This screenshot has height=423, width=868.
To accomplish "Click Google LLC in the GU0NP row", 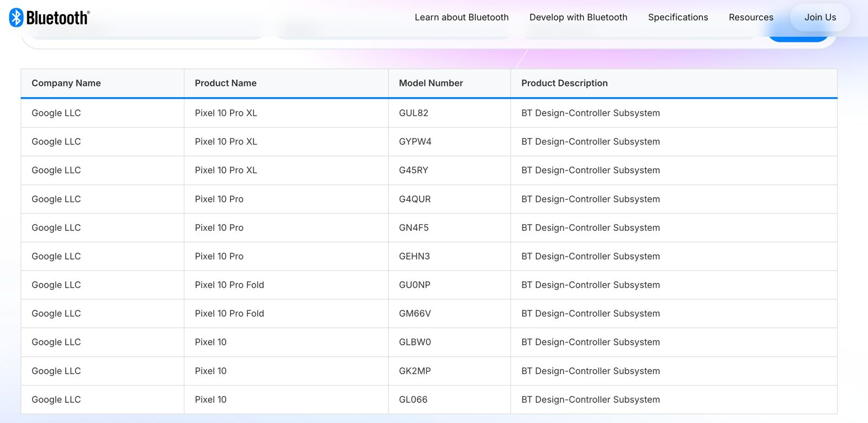I will point(56,285).
